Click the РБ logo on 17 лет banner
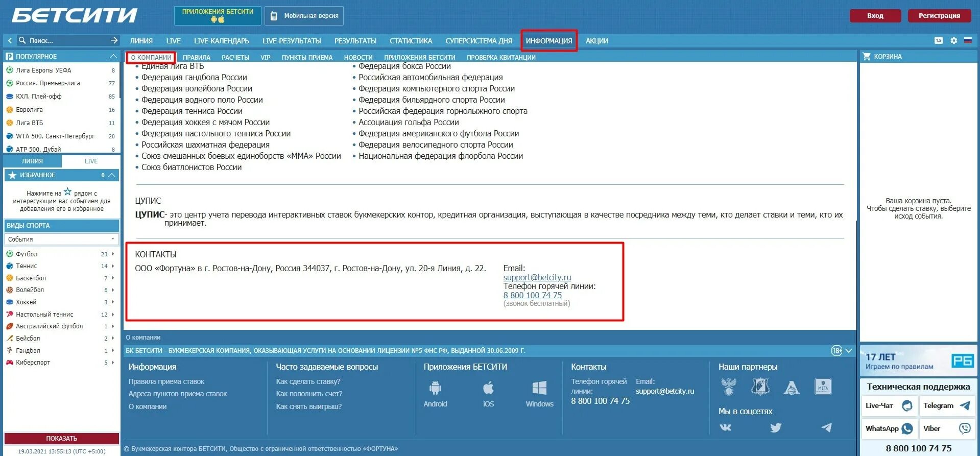This screenshot has height=456, width=980. [962, 361]
